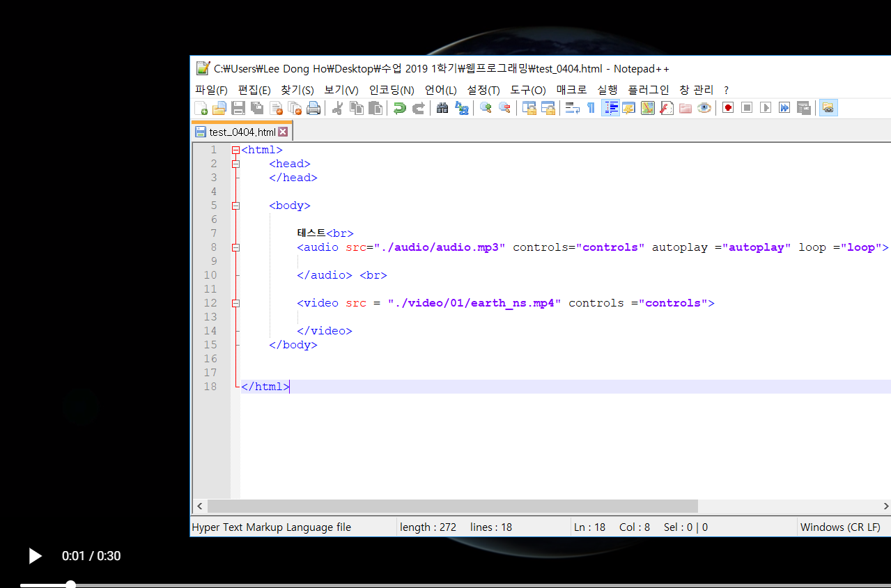Toggle the highlighted last toolbar button
The image size is (891, 588).
click(828, 108)
